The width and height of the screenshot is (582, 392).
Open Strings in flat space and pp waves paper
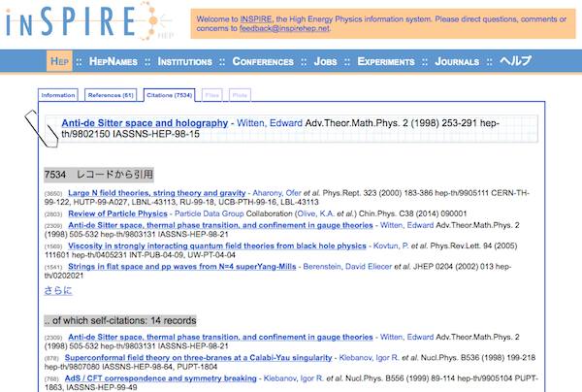coord(182,267)
